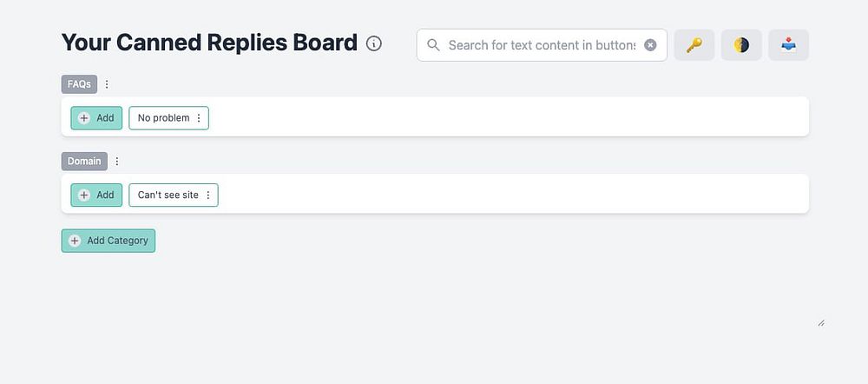
Task: Click the resize handle at bottom right
Action: (x=820, y=322)
